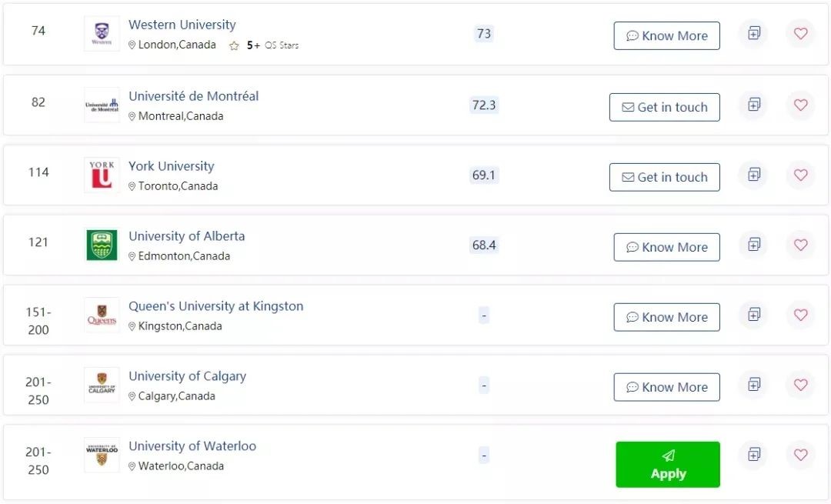Add Queen's University at Kingston to compare
The height and width of the screenshot is (504, 831).
pos(753,314)
